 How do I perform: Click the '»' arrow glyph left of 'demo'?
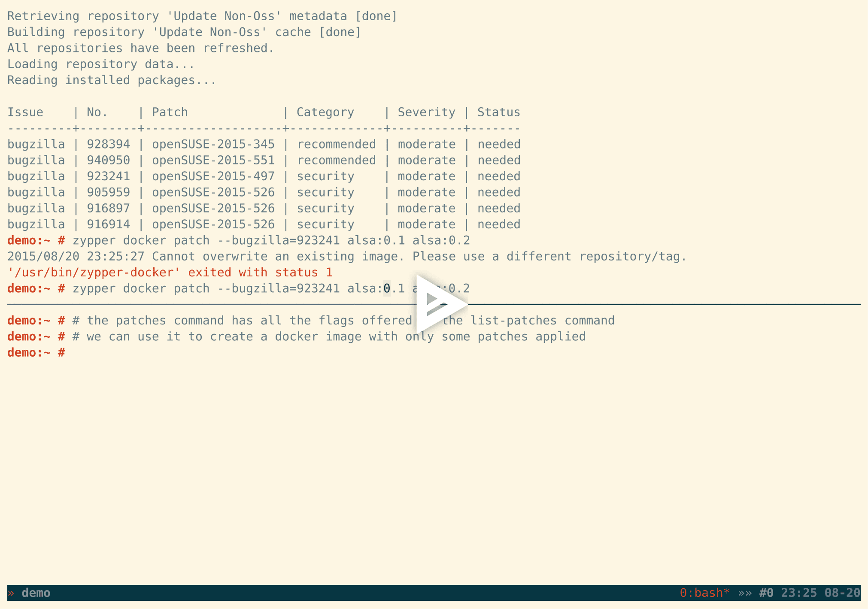click(11, 593)
